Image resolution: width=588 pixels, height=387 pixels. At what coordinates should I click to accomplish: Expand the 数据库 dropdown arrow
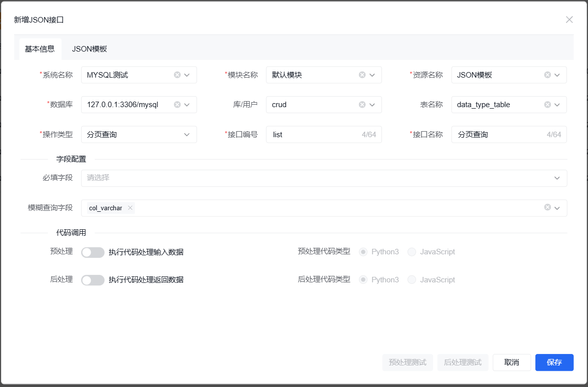tap(187, 105)
